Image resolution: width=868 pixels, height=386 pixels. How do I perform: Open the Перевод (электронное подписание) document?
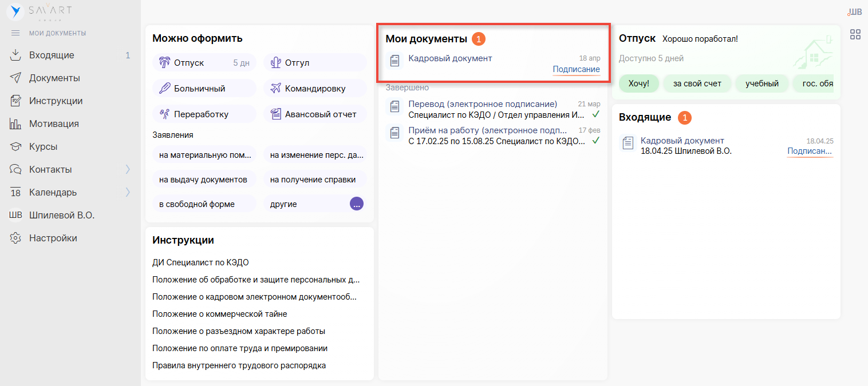pyautogui.click(x=482, y=104)
